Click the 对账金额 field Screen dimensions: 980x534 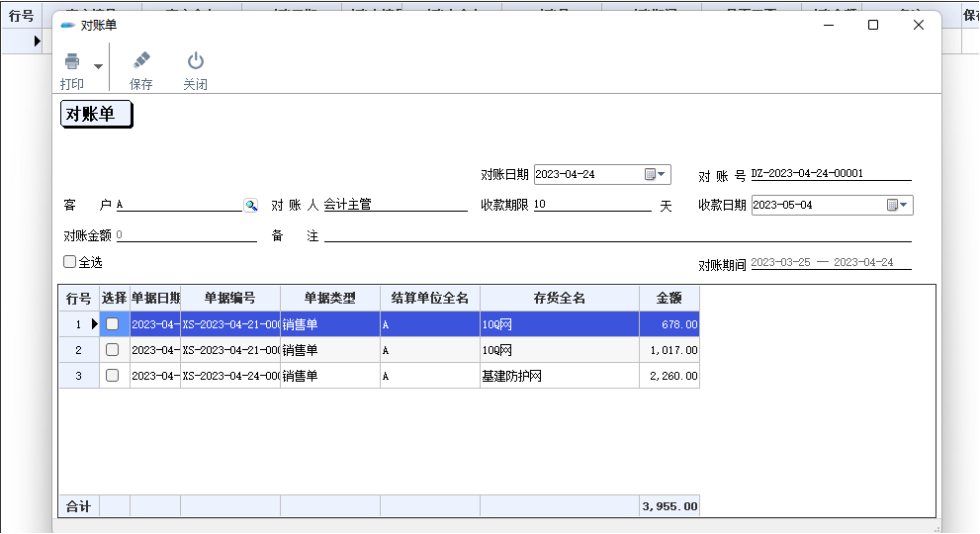point(187,235)
